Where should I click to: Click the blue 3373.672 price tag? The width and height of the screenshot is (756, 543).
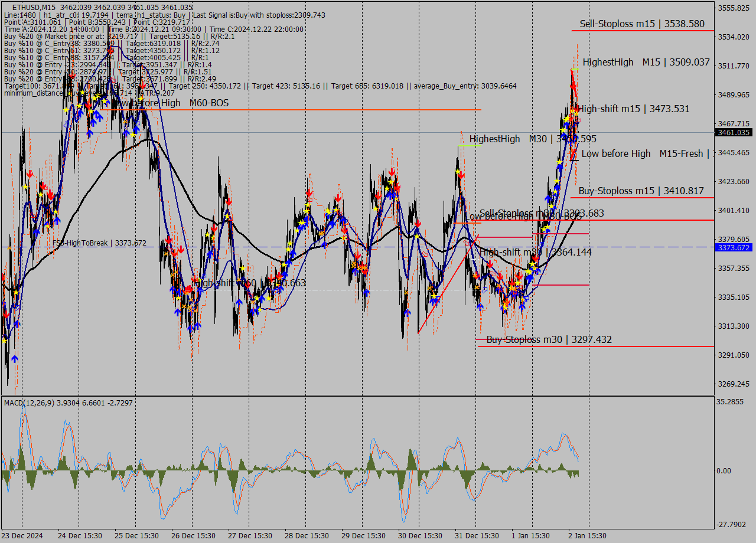pos(734,247)
